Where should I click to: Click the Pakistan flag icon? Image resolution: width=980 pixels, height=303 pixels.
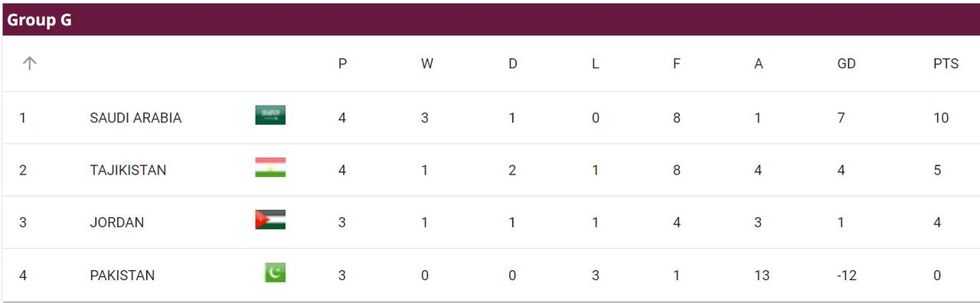(276, 272)
